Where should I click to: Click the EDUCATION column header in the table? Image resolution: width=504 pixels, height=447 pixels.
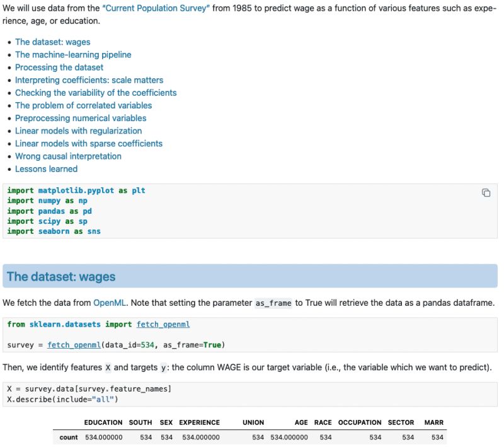103,422
